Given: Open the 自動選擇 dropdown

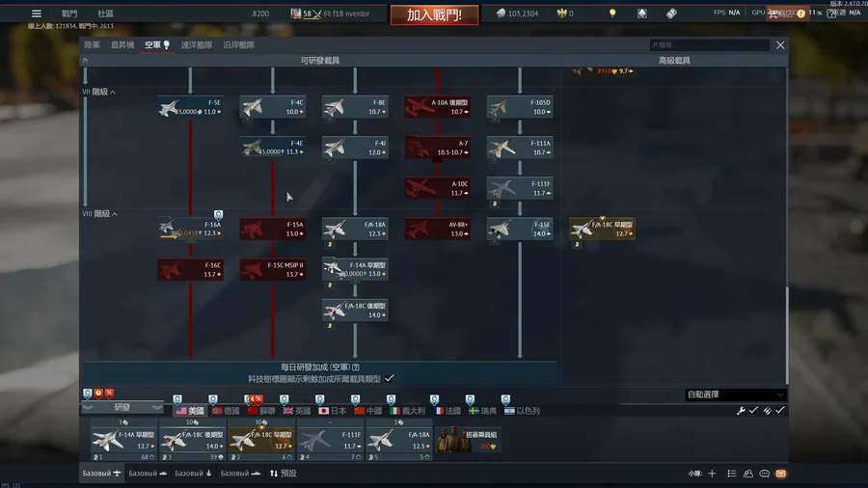Looking at the screenshot, I should tap(735, 394).
